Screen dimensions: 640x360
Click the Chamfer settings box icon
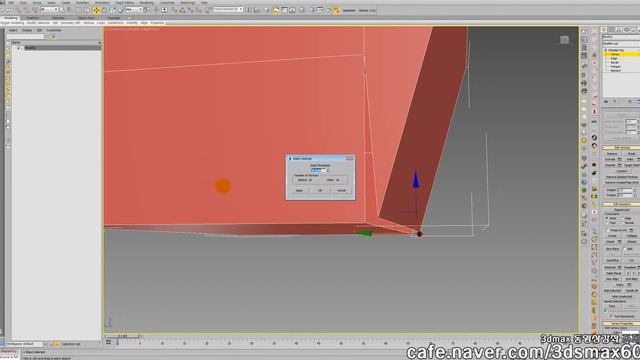tap(620, 165)
